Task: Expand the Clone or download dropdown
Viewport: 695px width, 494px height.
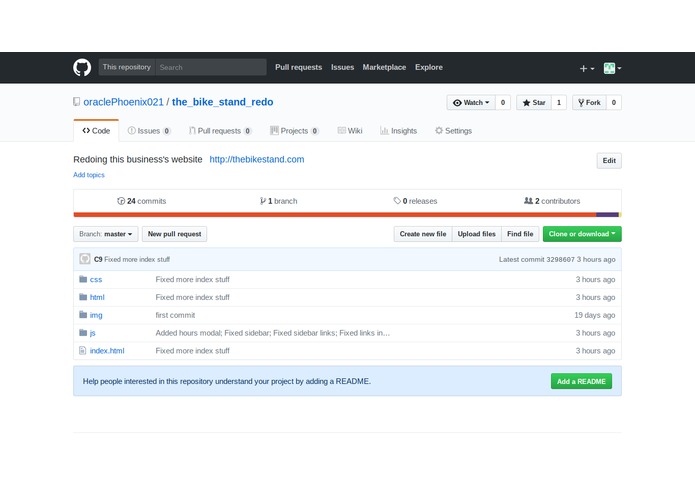Action: tap(582, 234)
